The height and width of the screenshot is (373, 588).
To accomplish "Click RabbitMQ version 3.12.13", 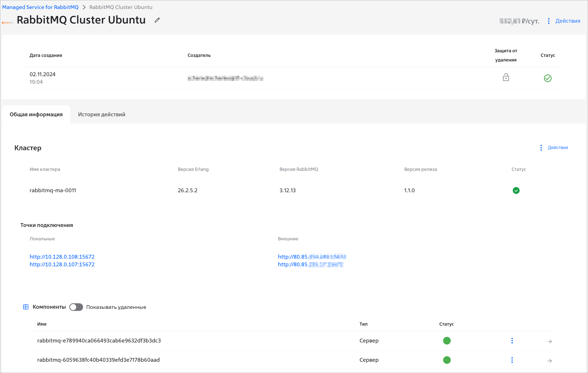I will point(287,190).
